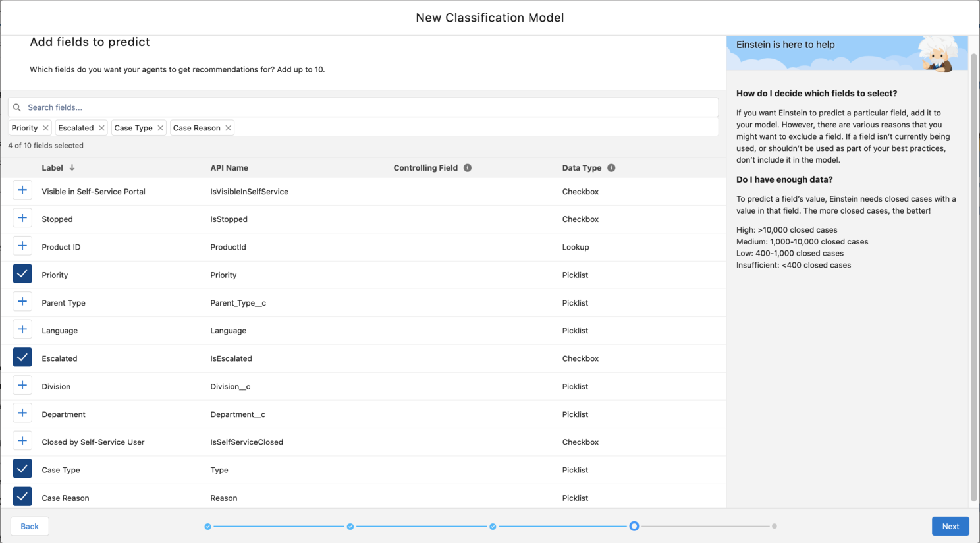Add the Parent Type field
This screenshot has width=980, height=543.
22,302
